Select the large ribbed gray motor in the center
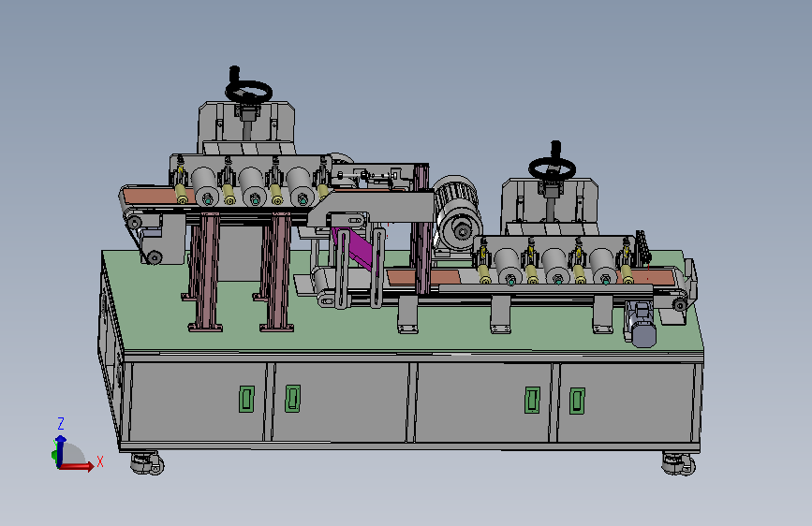The width and height of the screenshot is (812, 526). pos(458,212)
